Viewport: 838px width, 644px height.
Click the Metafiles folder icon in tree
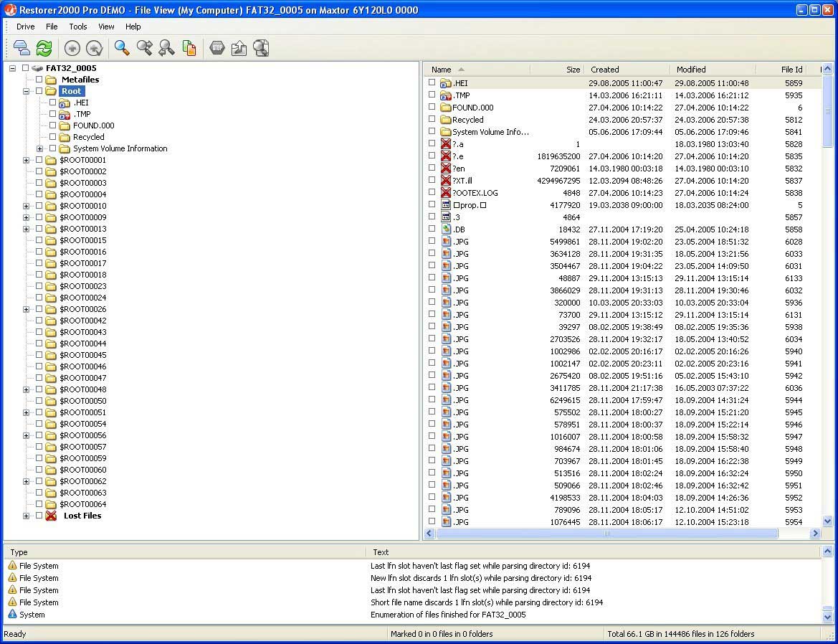52,80
